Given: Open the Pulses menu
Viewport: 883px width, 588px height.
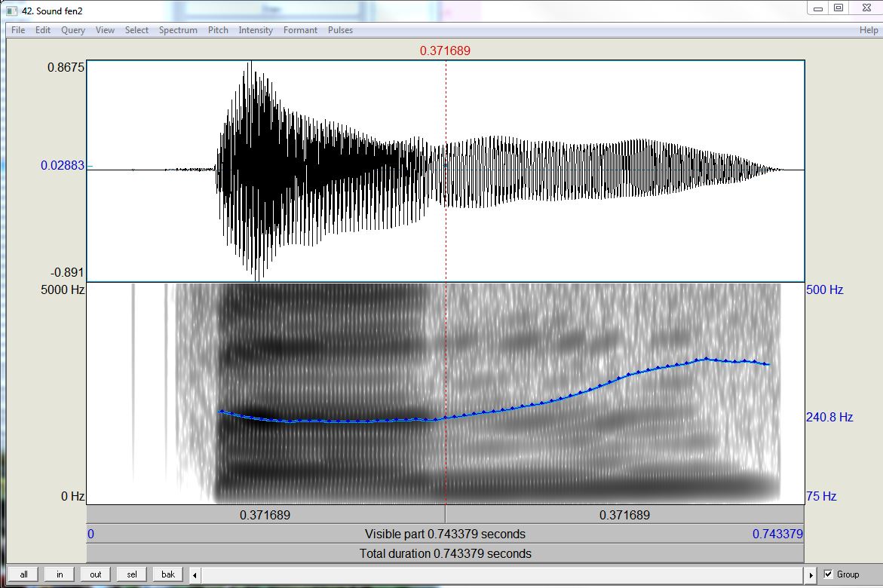Looking at the screenshot, I should (x=340, y=30).
